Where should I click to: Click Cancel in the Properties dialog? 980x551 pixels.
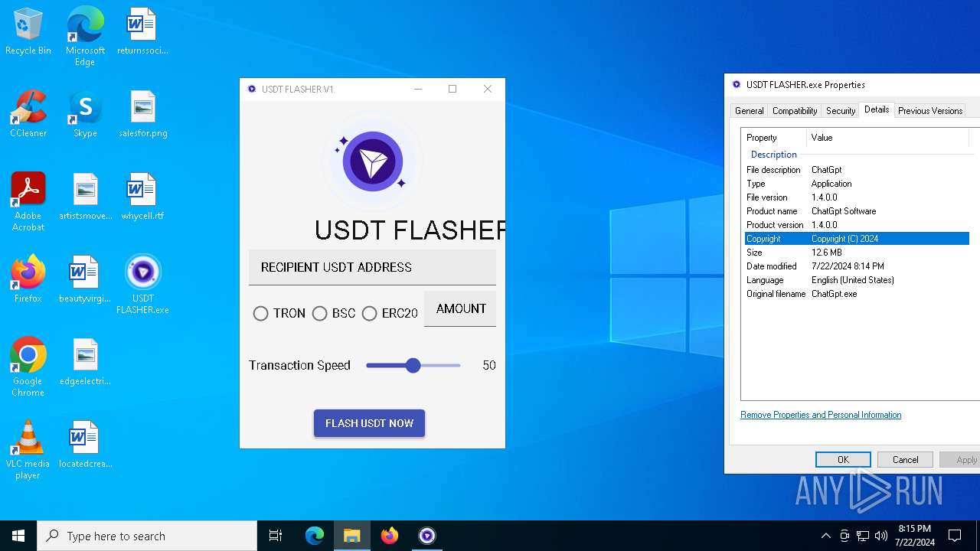click(905, 459)
